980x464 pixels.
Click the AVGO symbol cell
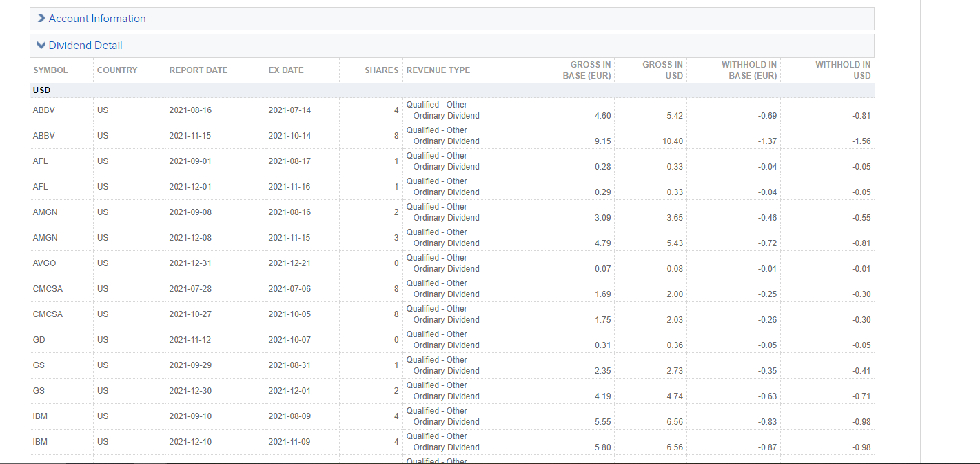45,263
